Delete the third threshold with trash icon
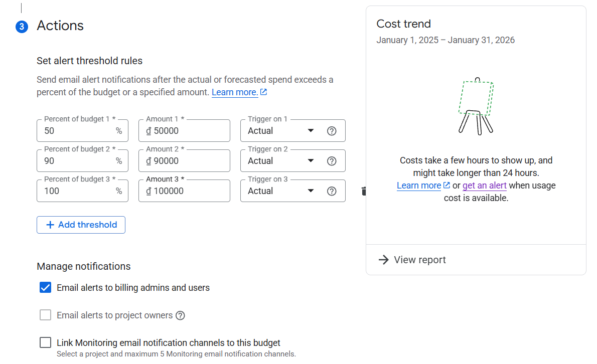The height and width of the screenshot is (364, 597). [364, 191]
